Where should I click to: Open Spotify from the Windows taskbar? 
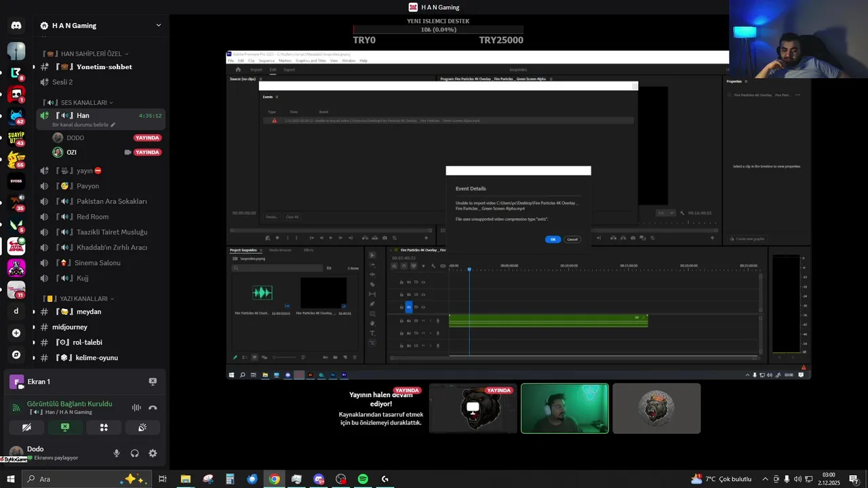(x=363, y=479)
